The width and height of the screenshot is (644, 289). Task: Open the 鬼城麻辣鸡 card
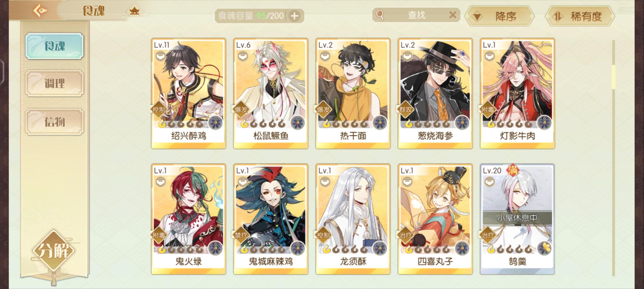(271, 219)
